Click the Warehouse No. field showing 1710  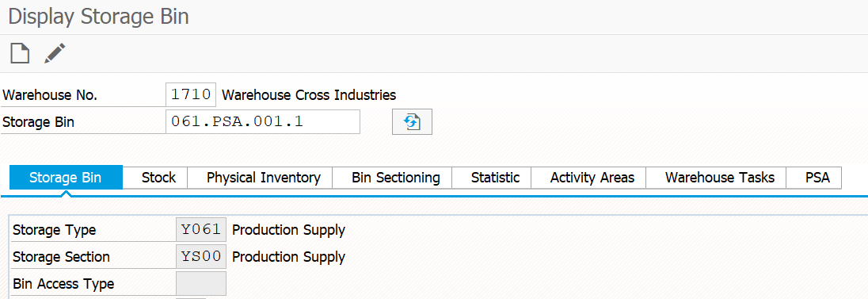pyautogui.click(x=191, y=95)
